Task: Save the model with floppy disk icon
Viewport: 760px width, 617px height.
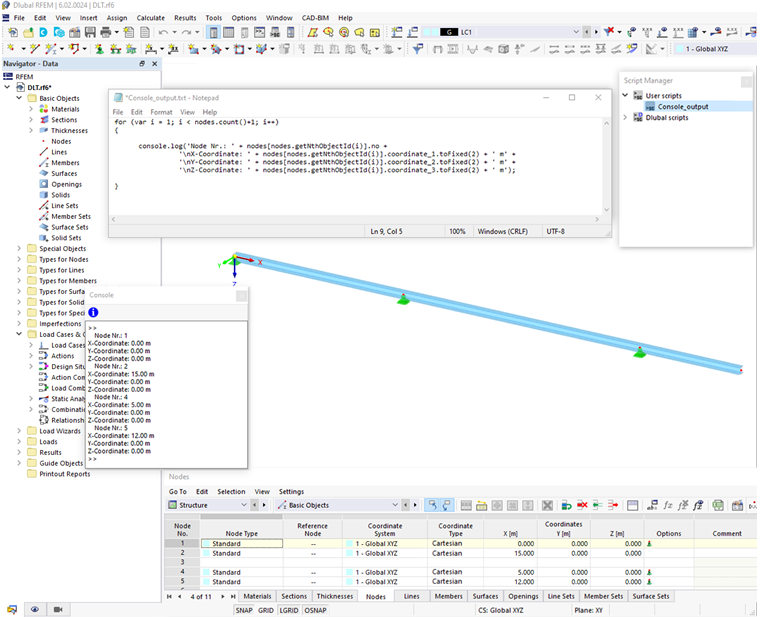Action: point(90,32)
